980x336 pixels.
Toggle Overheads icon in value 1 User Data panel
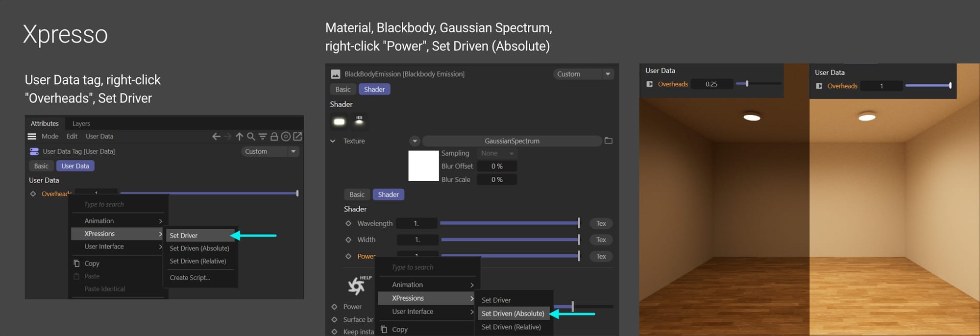click(x=819, y=86)
